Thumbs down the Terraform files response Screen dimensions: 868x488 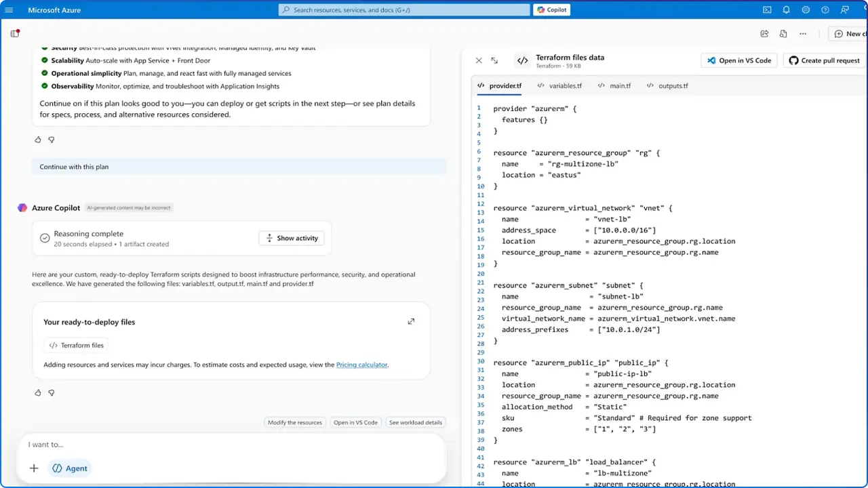(x=51, y=392)
